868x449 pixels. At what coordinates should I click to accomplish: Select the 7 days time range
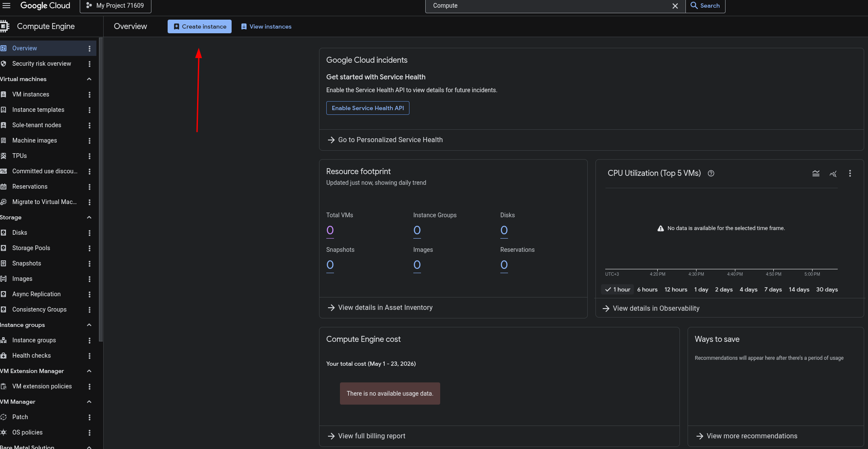(x=773, y=289)
